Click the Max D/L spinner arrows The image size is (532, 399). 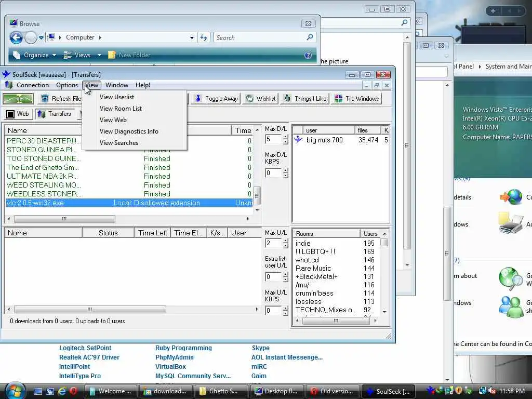[x=285, y=139]
